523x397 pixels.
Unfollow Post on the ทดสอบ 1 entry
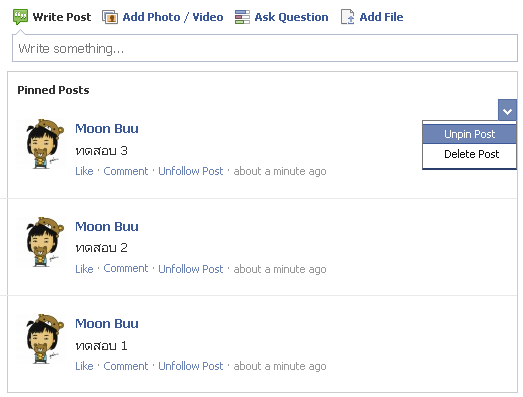(190, 366)
